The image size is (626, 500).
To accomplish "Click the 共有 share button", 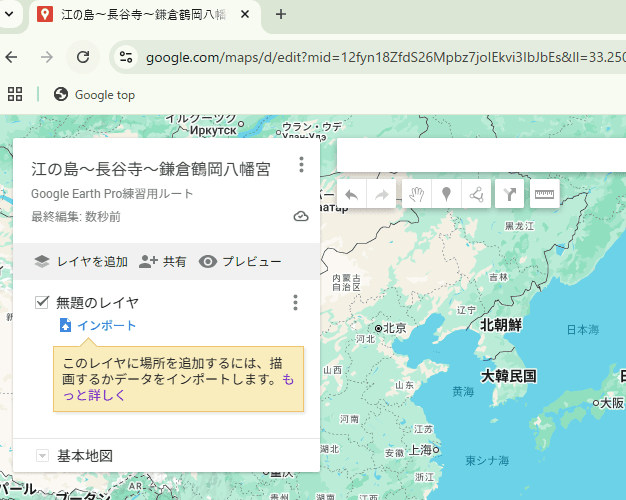I will point(163,261).
